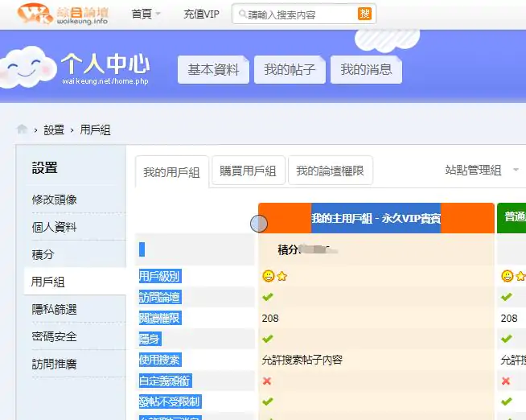Click the magnifier icon in search box
Screen dimensions: 526x420
[243, 14]
